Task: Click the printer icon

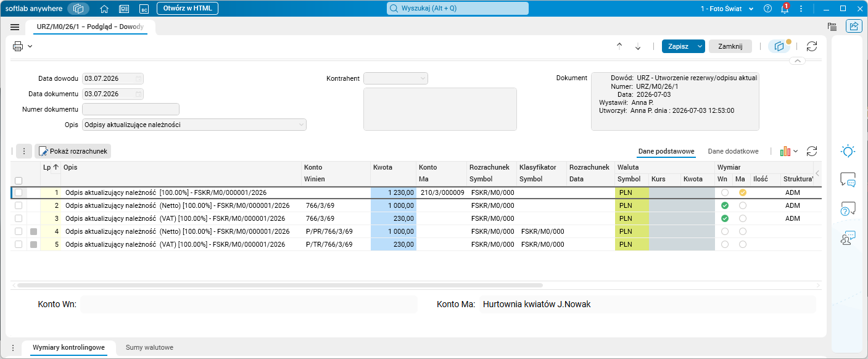Action: point(18,46)
